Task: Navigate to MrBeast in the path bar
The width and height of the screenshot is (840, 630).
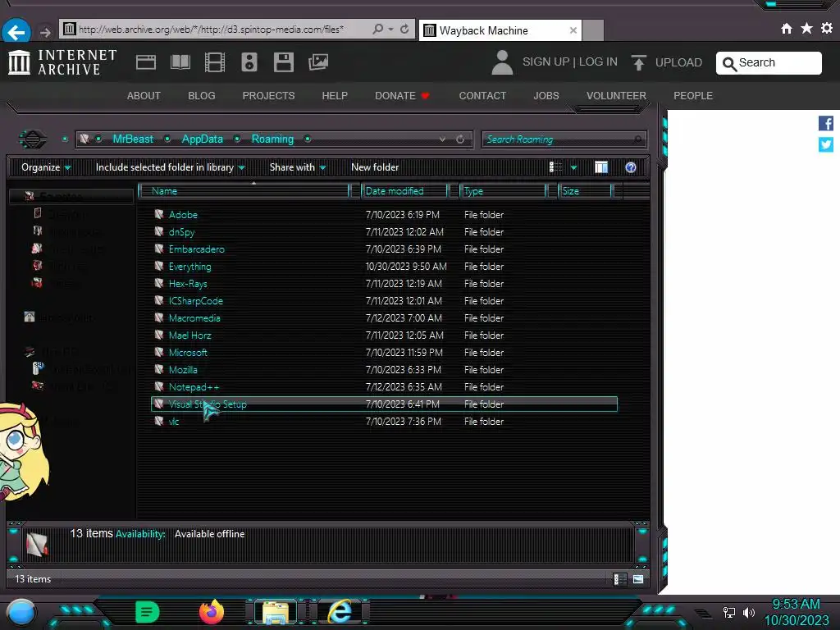Action: click(133, 139)
